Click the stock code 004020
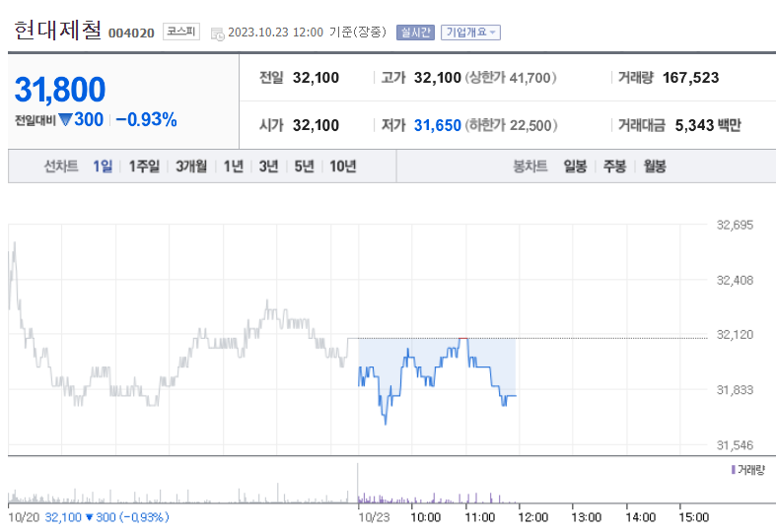 [131, 33]
